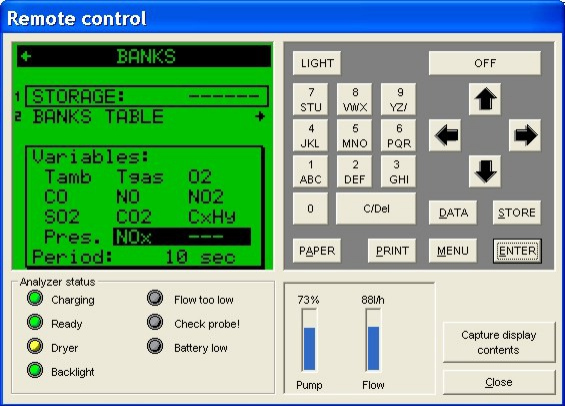Click the up arrow navigation key
The height and width of the screenshot is (406, 565).
click(x=485, y=99)
